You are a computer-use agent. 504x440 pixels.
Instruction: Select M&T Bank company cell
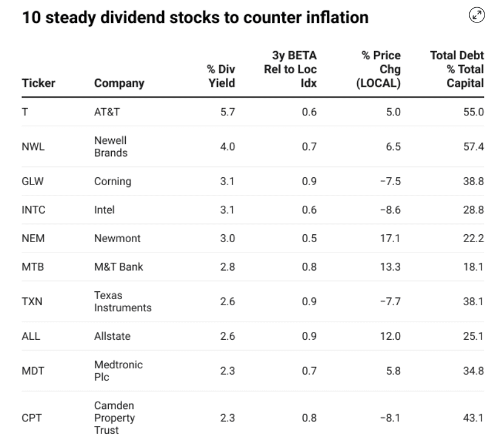[x=118, y=267]
